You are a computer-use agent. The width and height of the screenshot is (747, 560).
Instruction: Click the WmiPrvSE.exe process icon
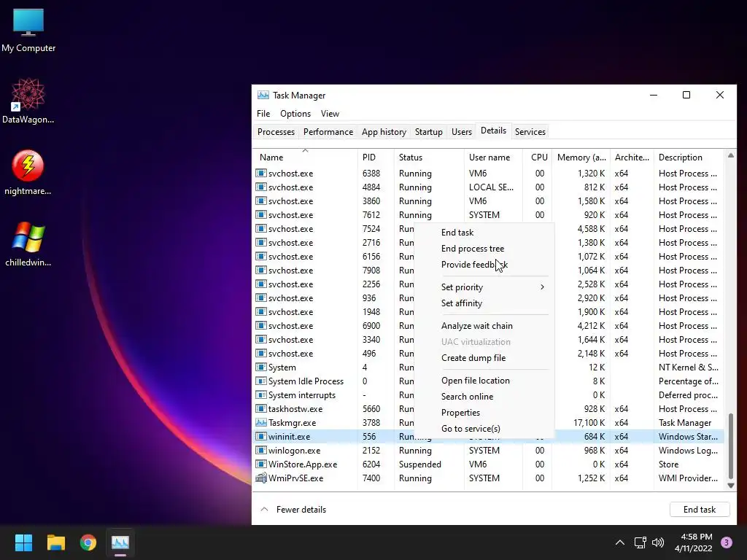click(260, 478)
